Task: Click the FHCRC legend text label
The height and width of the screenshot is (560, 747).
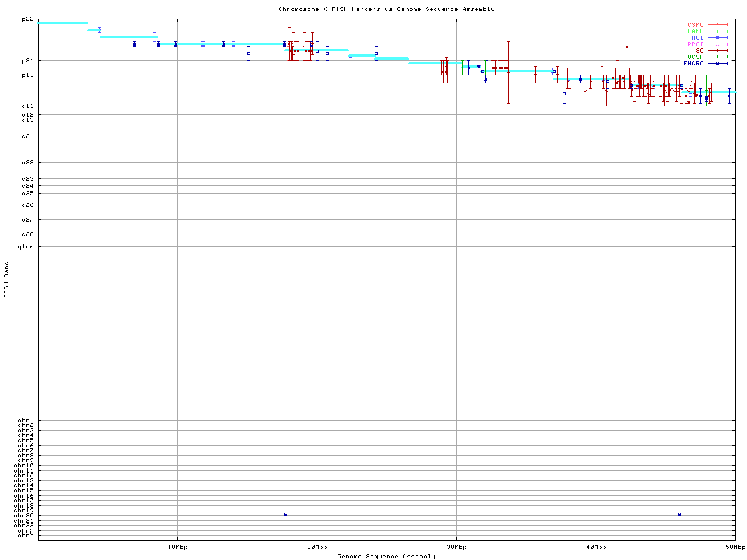Action: coord(693,63)
